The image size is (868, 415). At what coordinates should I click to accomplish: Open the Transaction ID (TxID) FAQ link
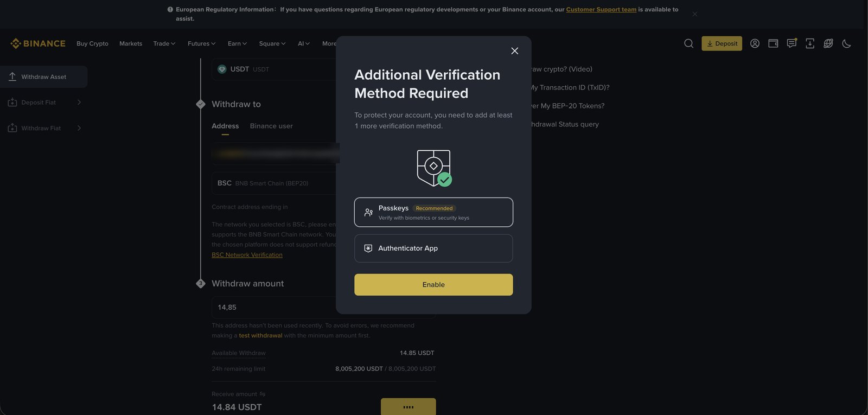pos(570,87)
